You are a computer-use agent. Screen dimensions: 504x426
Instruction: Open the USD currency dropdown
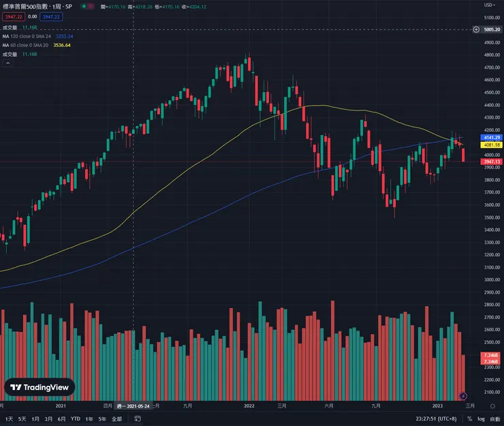488,5
